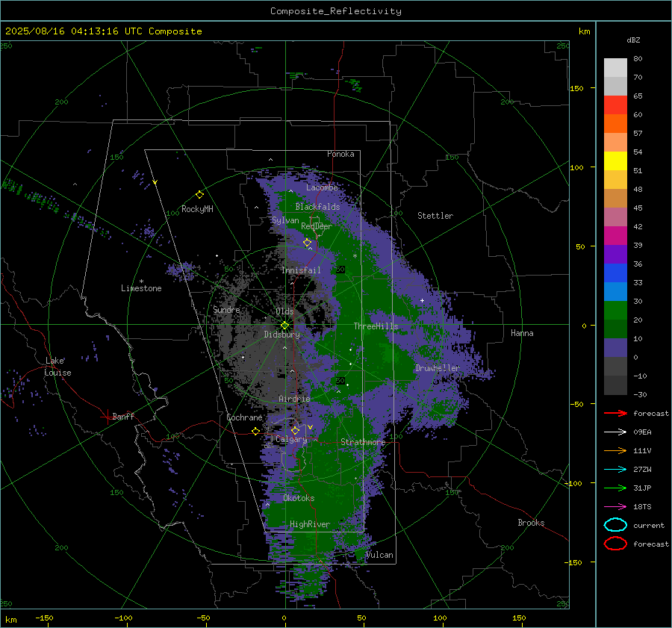
Task: Select the light gray 70–80 dBZ swatch
Action: point(615,68)
